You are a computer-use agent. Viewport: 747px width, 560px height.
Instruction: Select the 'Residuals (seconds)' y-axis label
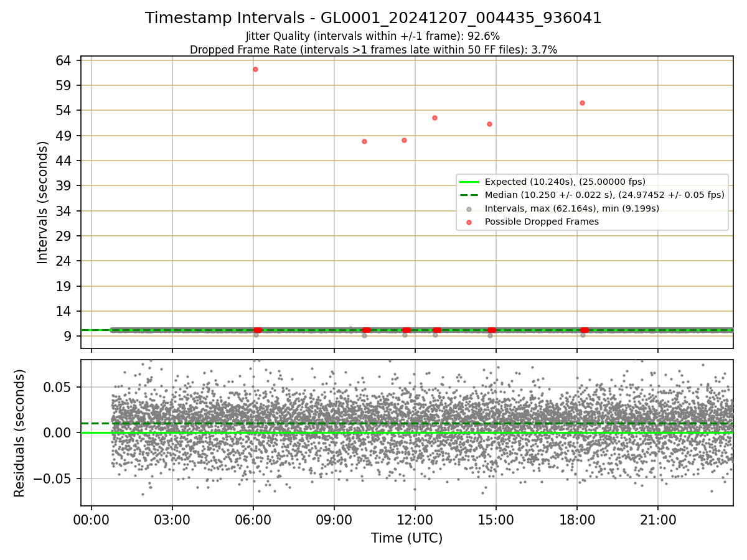click(x=20, y=433)
